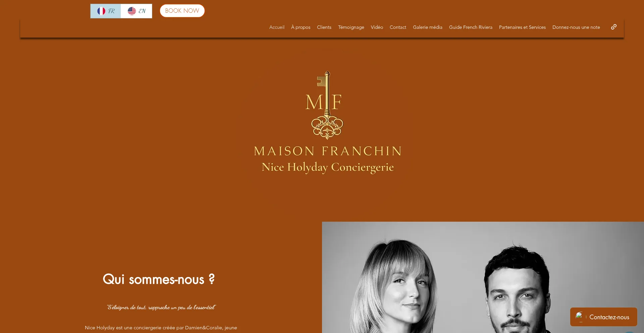Image resolution: width=644 pixels, height=333 pixels.
Task: Click Donnez-nous une note link
Action: (x=576, y=27)
